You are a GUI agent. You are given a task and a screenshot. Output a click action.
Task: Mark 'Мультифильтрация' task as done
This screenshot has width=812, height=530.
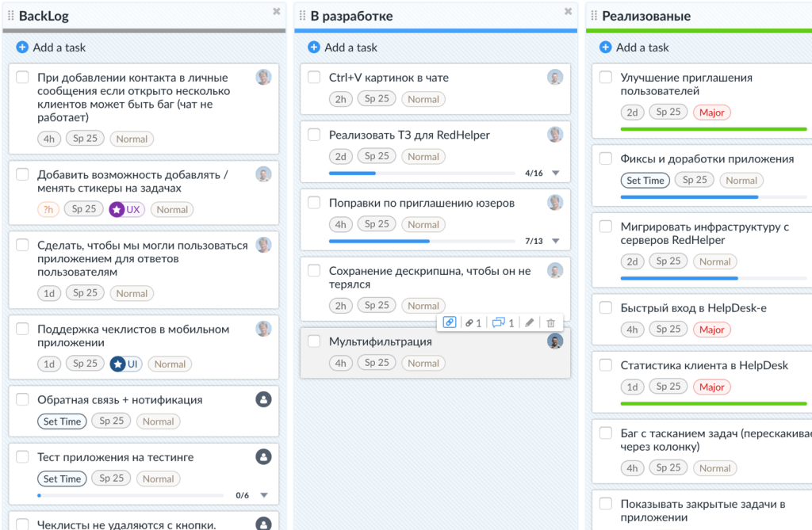click(314, 341)
